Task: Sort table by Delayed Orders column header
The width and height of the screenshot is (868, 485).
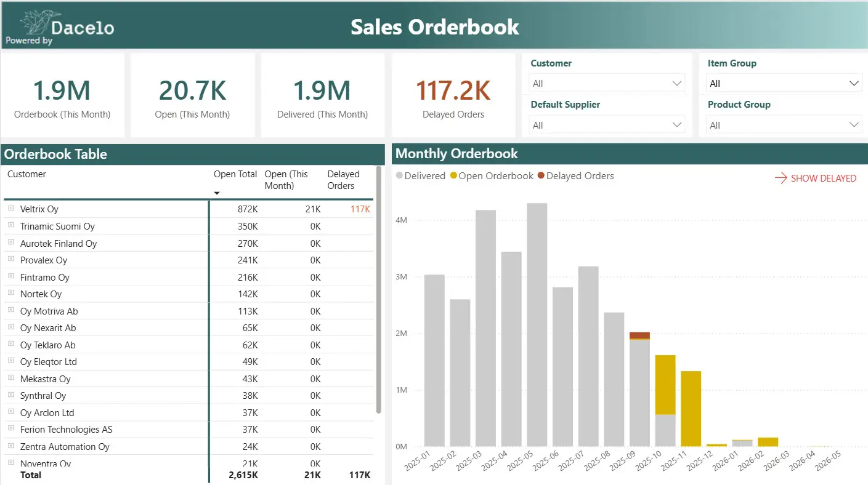Action: coord(343,180)
